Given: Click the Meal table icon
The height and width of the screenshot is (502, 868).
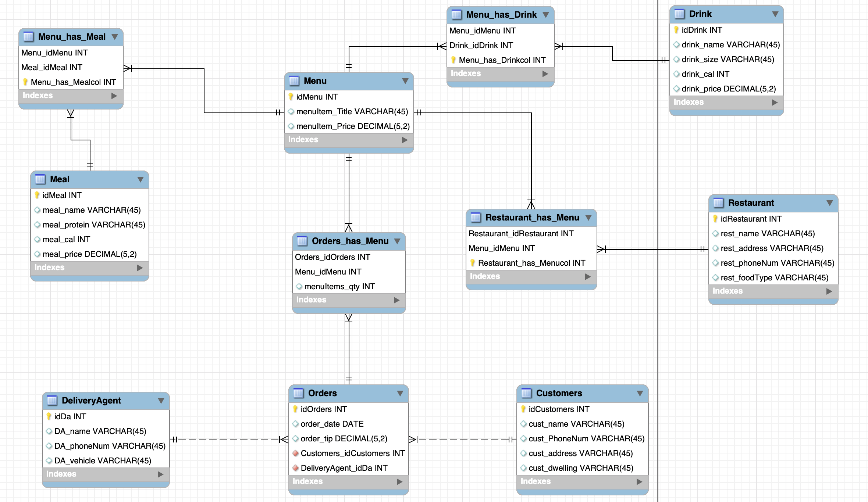Looking at the screenshot, I should click(40, 179).
